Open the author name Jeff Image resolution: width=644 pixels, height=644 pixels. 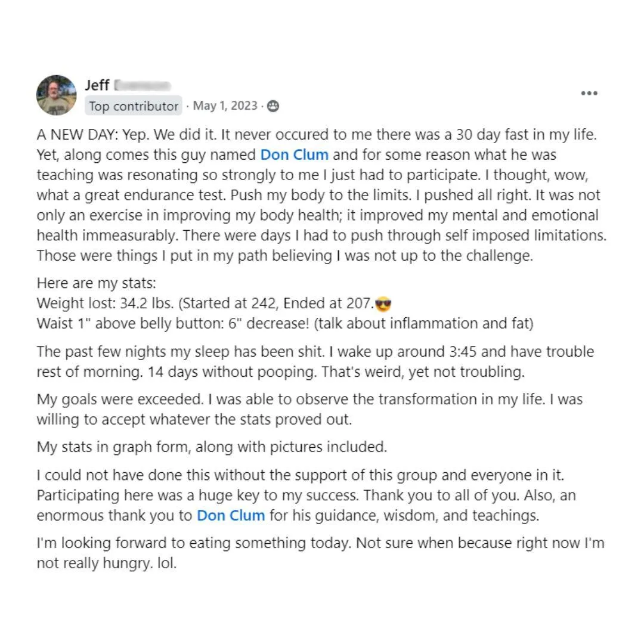97,85
